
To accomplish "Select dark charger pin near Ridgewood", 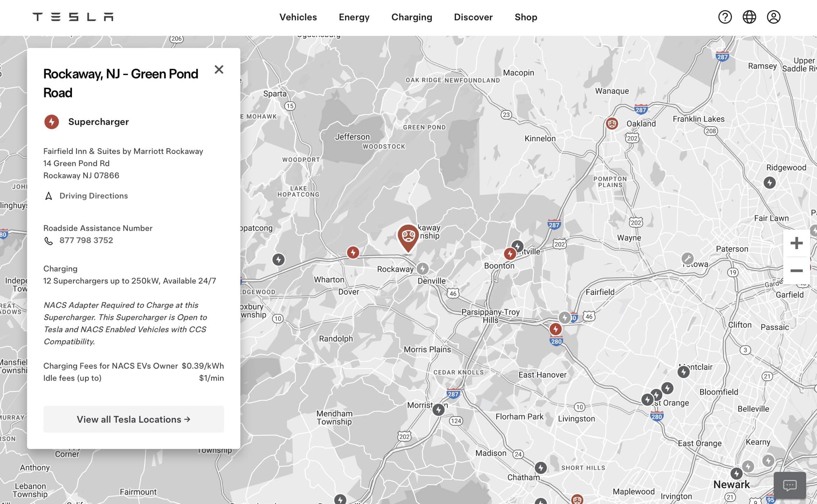I will [x=770, y=183].
